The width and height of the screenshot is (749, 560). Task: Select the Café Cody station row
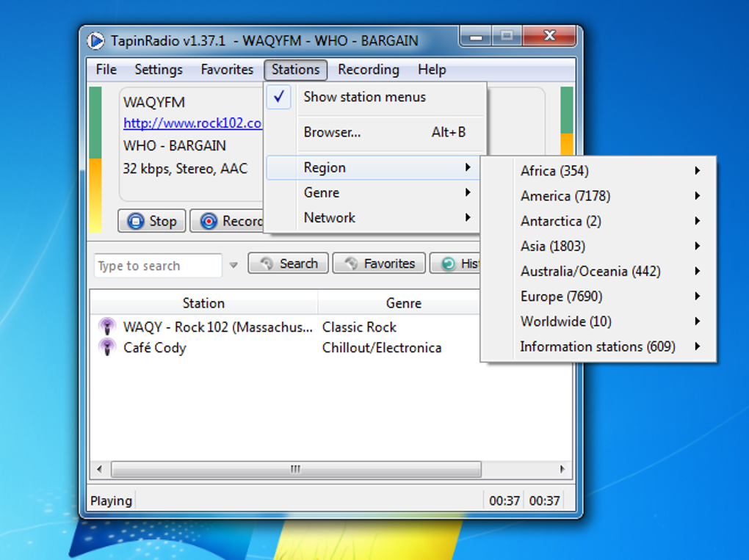pyautogui.click(x=285, y=348)
